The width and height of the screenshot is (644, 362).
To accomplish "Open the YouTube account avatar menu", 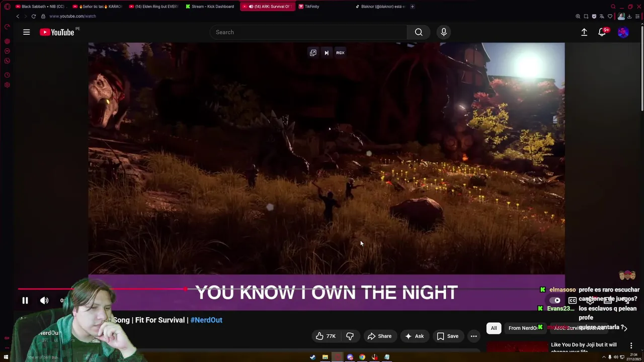I will (x=623, y=32).
